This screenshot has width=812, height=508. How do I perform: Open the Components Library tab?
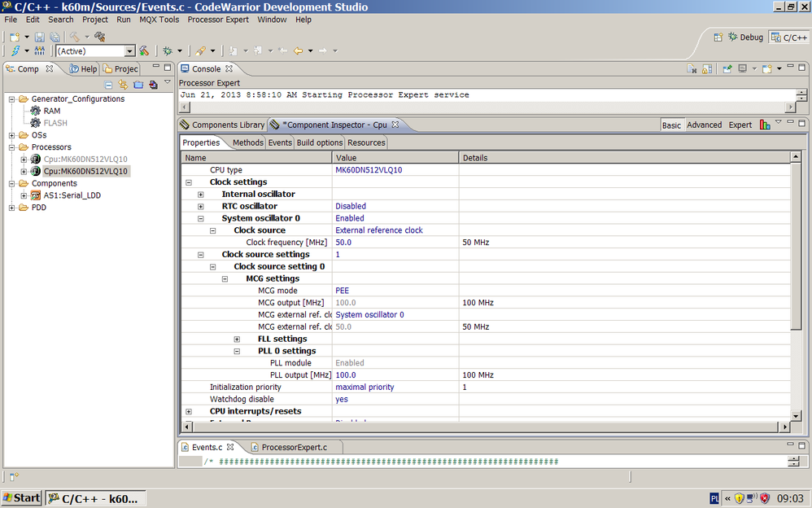tap(222, 125)
